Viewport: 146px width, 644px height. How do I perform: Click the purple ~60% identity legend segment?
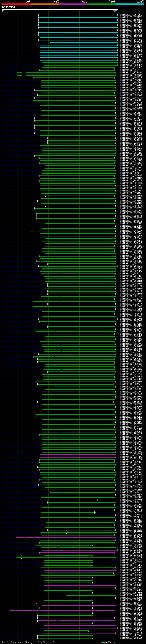(x=73, y=4)
